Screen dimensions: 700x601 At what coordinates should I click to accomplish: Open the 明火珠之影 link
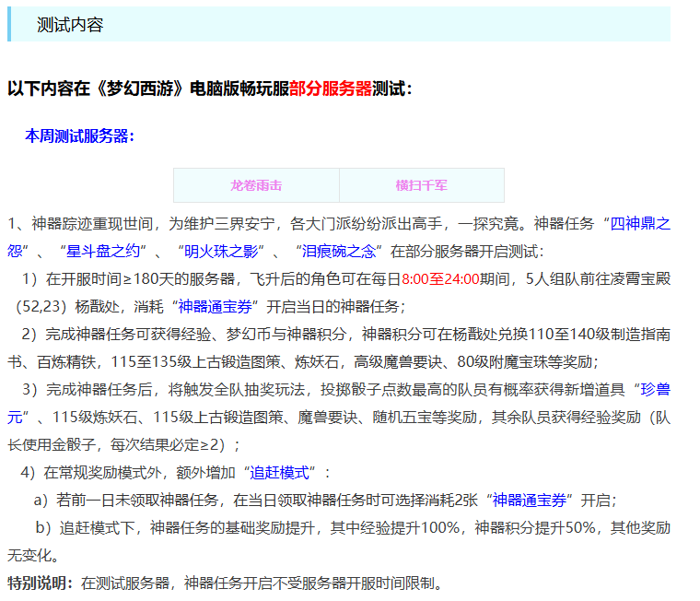221,251
